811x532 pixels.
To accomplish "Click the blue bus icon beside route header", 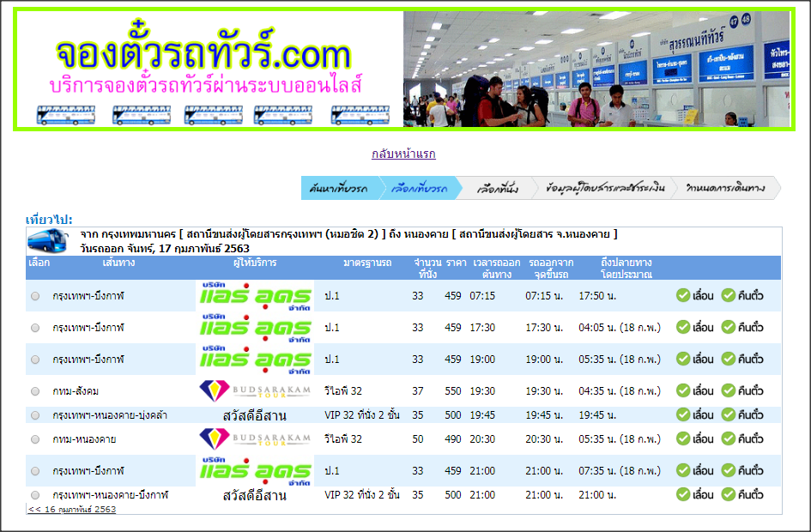I will [x=47, y=241].
